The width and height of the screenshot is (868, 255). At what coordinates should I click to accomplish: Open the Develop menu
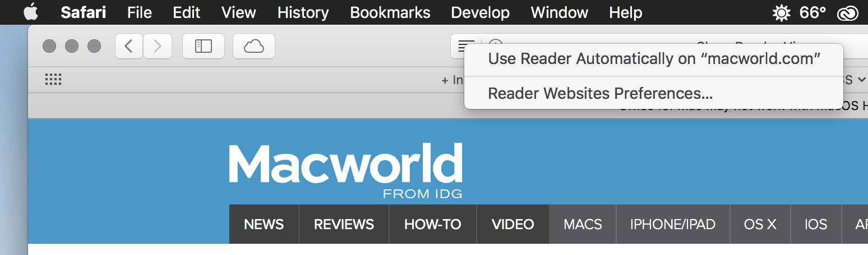click(481, 12)
